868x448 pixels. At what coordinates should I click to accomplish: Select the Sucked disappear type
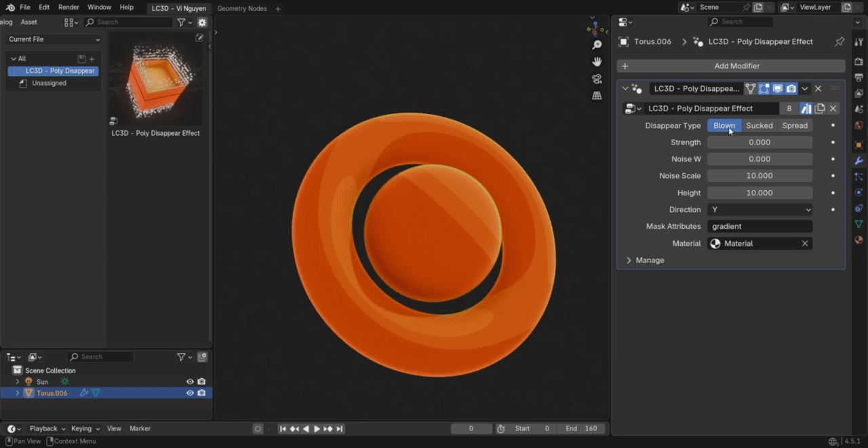click(759, 126)
